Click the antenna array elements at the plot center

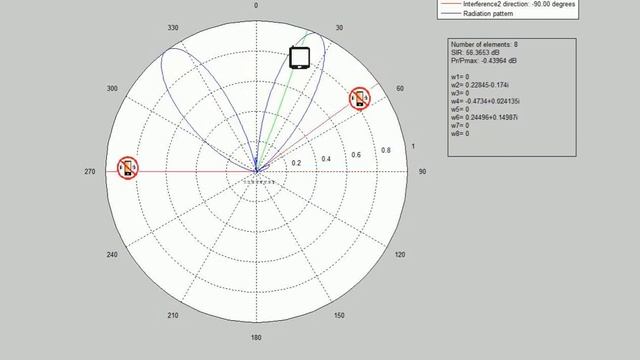(259, 182)
